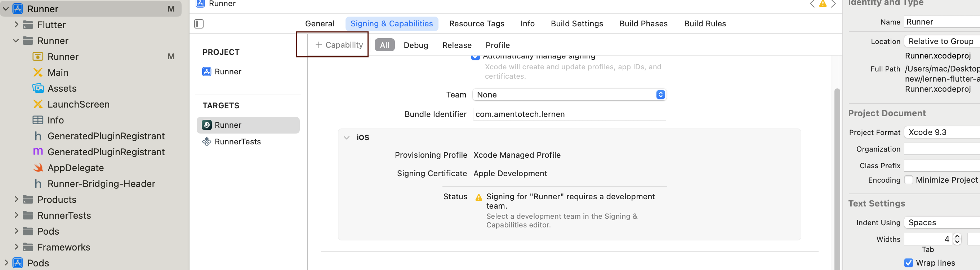
Task: Open the Assets catalog icon
Action: 38,88
